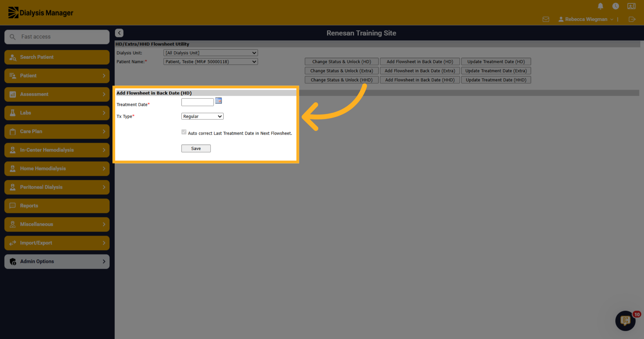Image resolution: width=644 pixels, height=339 pixels.
Task: Open Search Patient from sidebar
Action: 57,57
